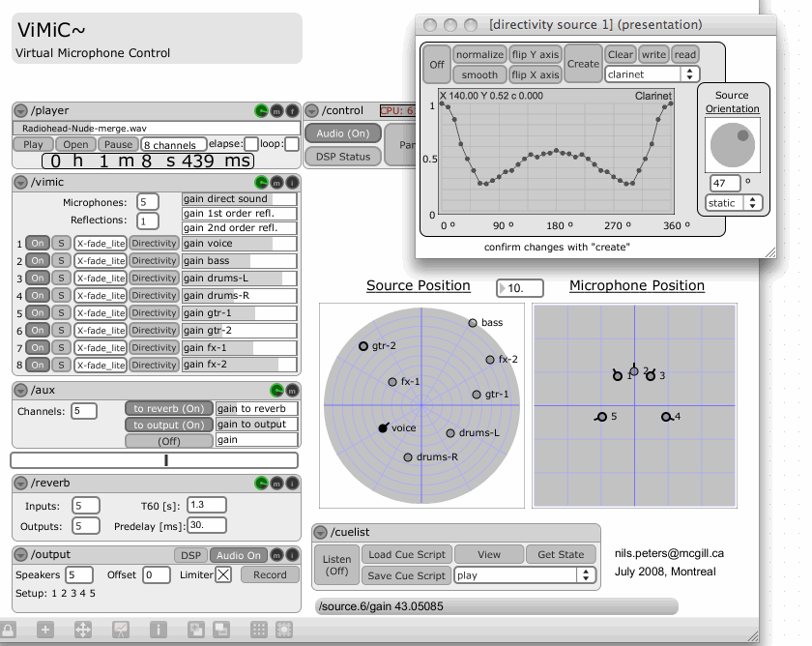Click the gain voice slider
Screen dimensions: 812x646
(x=240, y=244)
